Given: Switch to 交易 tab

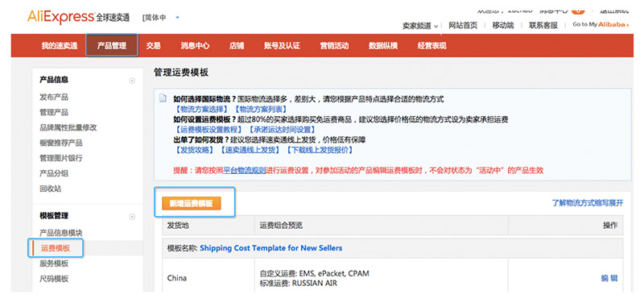Looking at the screenshot, I should click(x=153, y=46).
